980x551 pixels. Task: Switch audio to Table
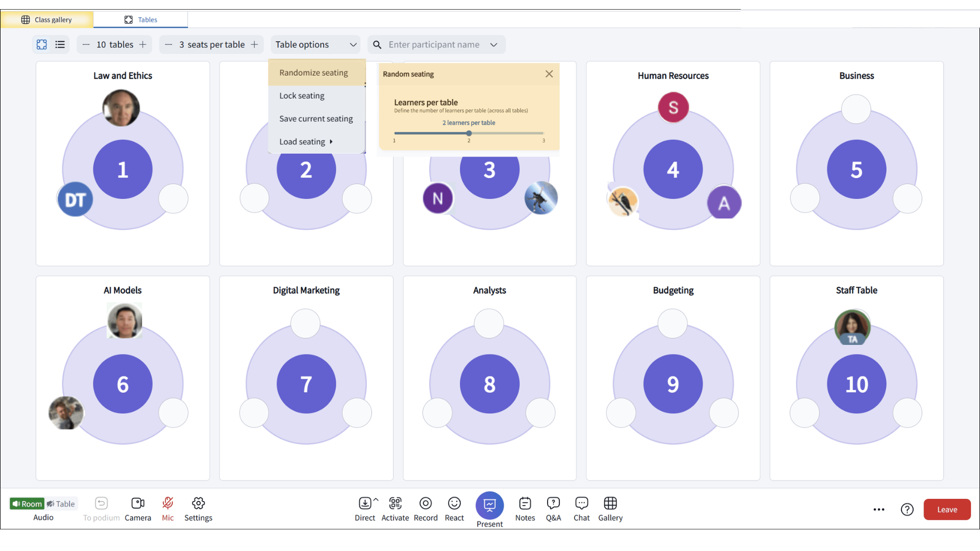(x=61, y=504)
